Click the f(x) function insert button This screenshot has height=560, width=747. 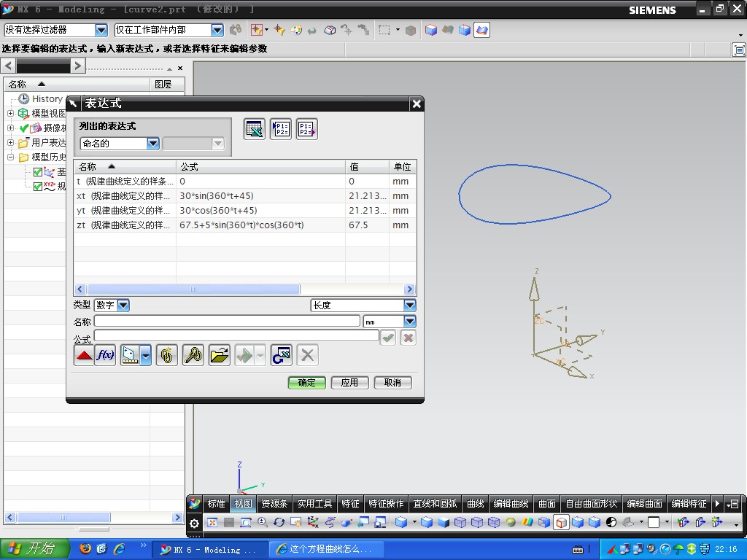[105, 355]
